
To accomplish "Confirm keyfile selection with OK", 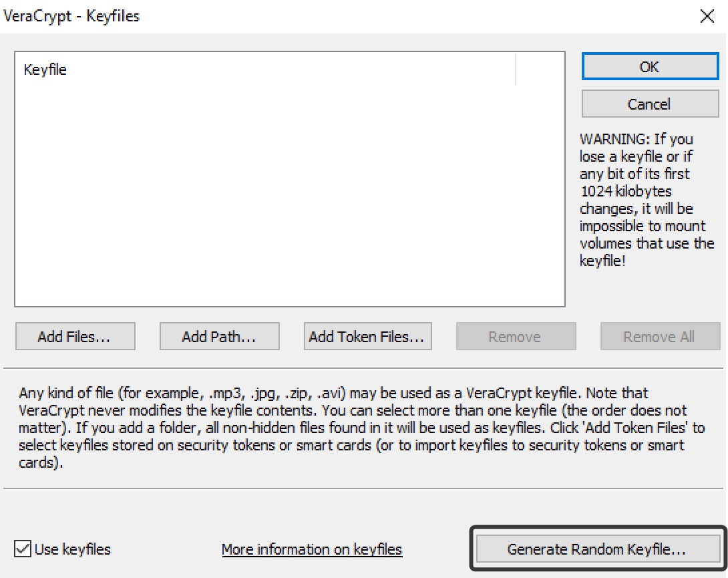I will [x=650, y=67].
